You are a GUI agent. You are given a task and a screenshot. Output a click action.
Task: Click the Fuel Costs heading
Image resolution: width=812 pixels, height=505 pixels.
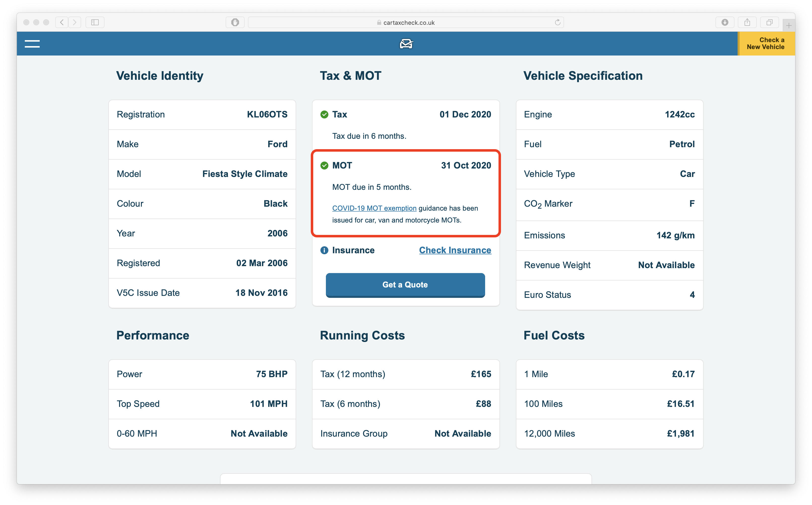point(554,336)
